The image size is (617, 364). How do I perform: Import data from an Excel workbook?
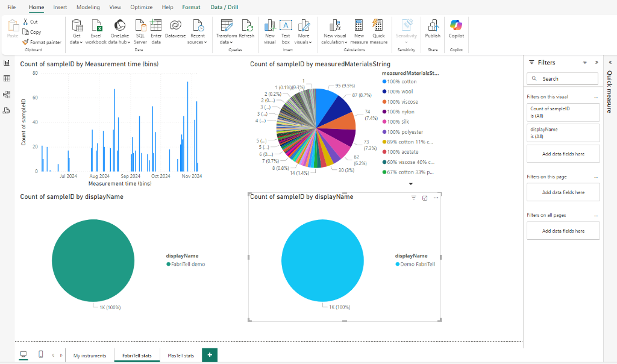96,31
